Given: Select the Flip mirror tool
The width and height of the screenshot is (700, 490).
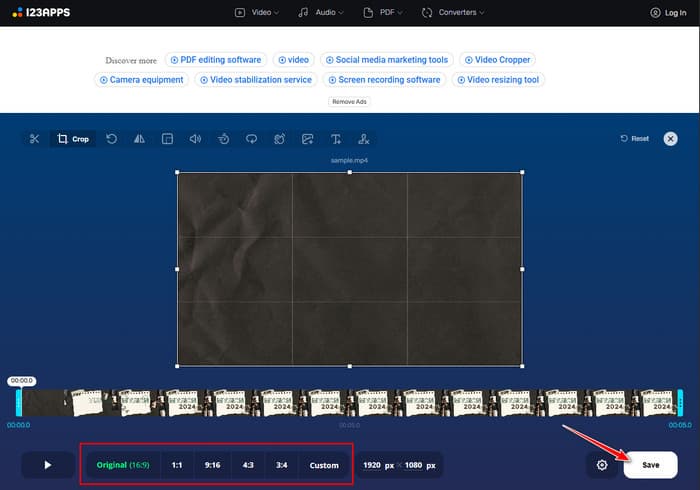Looking at the screenshot, I should point(139,139).
